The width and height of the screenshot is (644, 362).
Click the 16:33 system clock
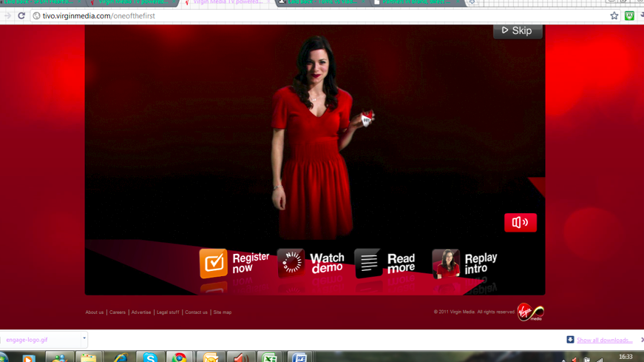tap(626, 357)
